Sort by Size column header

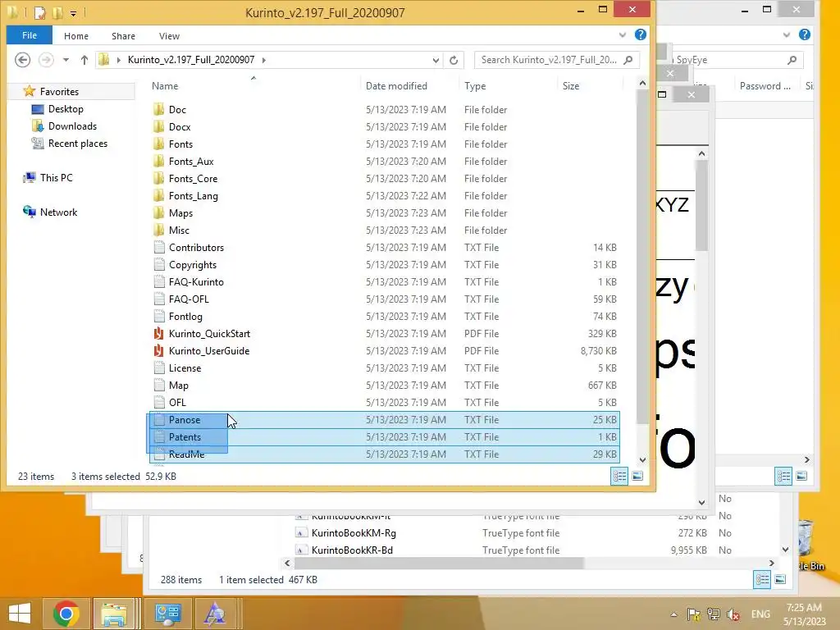point(571,85)
